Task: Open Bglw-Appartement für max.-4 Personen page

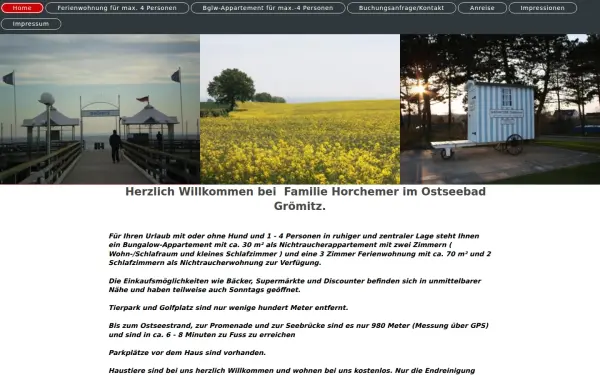Action: [x=268, y=8]
